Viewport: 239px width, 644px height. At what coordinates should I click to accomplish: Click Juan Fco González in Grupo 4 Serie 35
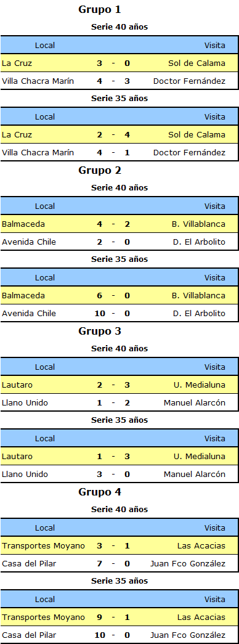188,635
